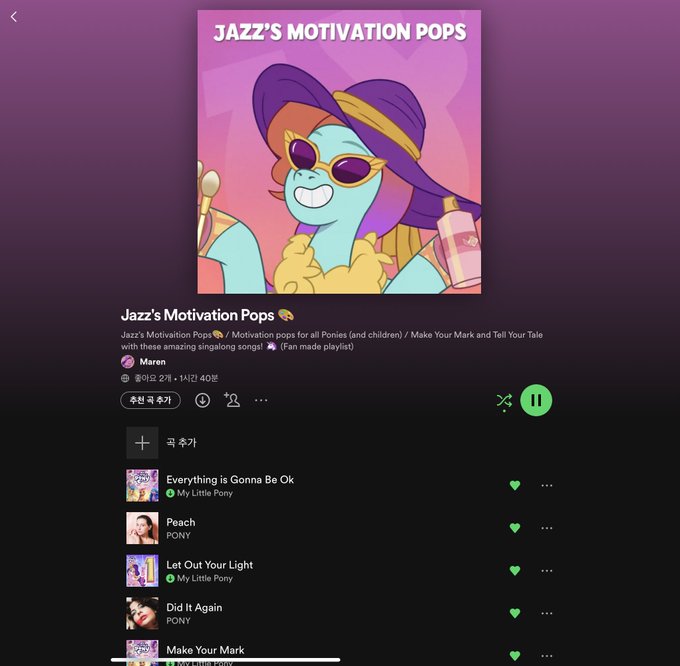
Task: Tap the 추천 곡 추가 button
Action: [150, 400]
